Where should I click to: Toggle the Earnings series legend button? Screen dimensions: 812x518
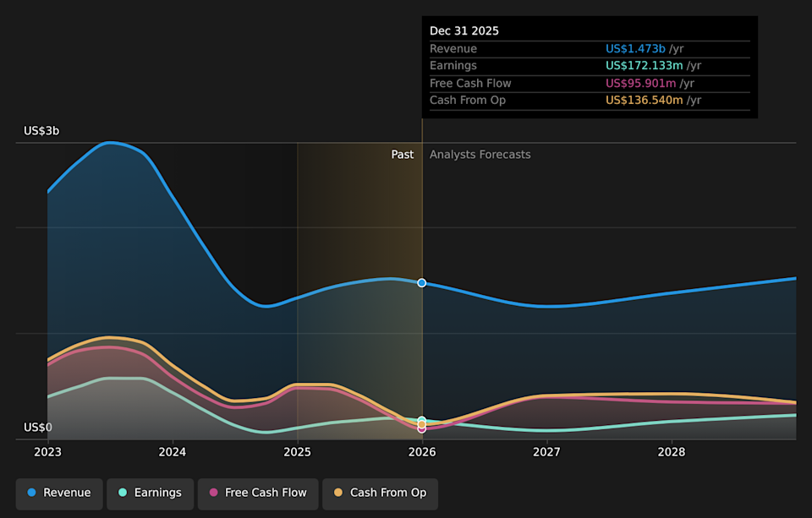[x=151, y=493]
